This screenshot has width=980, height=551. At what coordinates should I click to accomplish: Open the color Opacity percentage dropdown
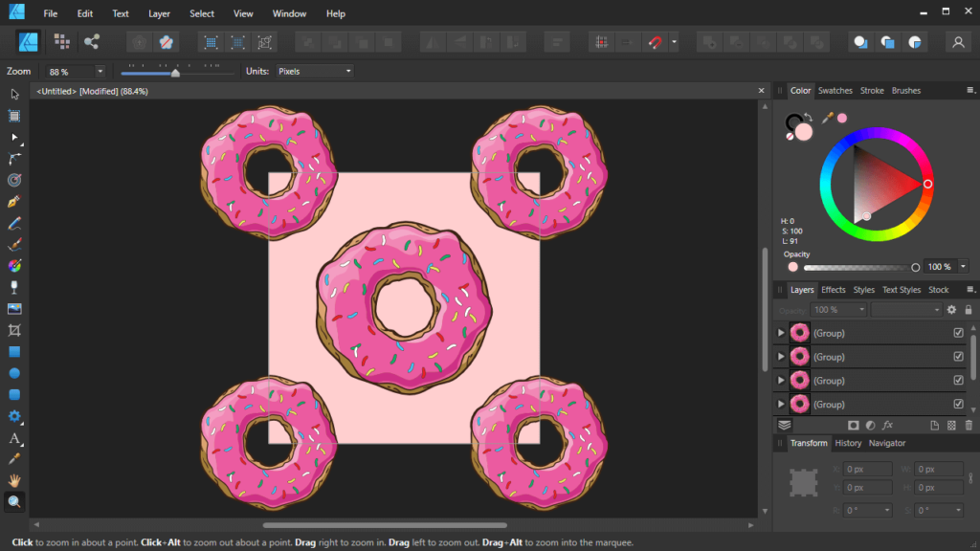(963, 267)
